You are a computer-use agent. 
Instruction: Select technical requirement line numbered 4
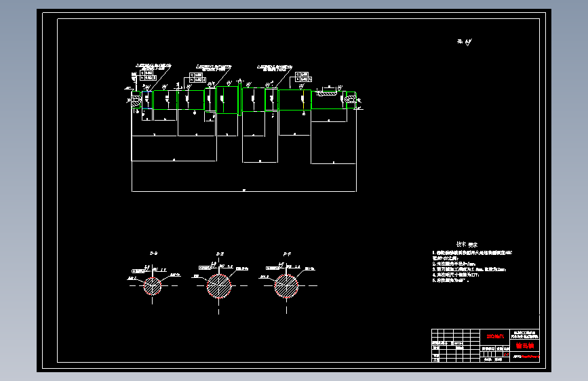(456, 275)
